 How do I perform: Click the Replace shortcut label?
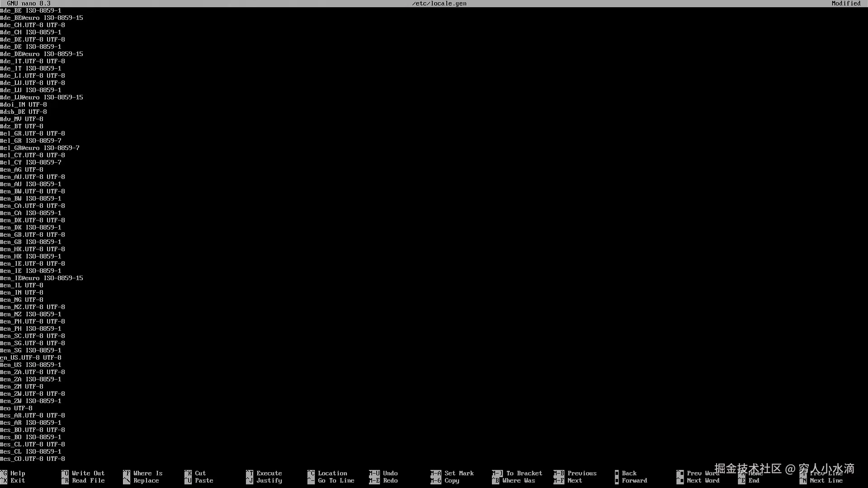click(x=146, y=480)
